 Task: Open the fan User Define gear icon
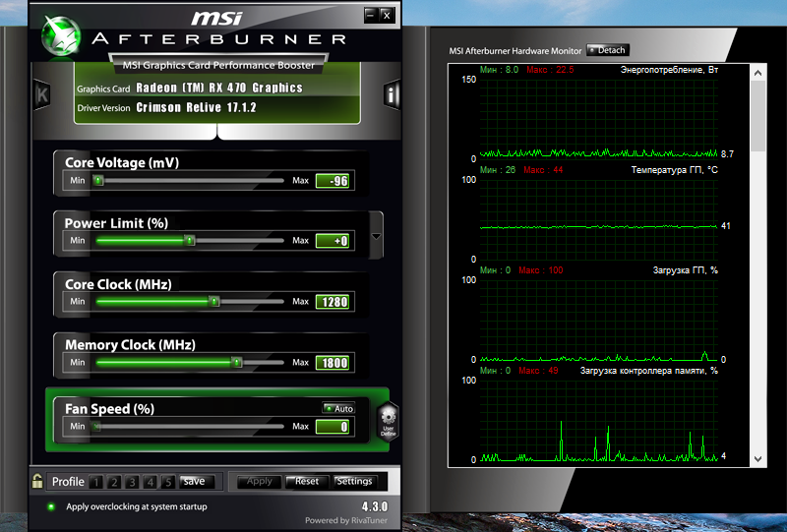click(x=388, y=422)
